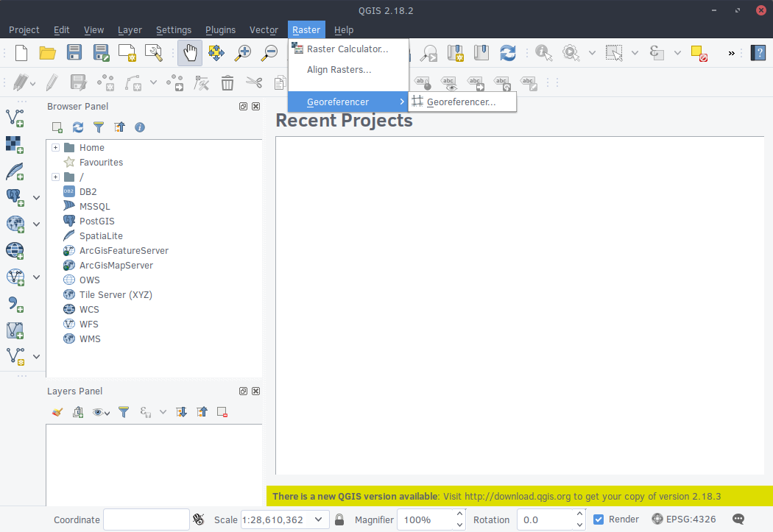Refresh the Browser Panel
The height and width of the screenshot is (532, 773).
click(78, 127)
